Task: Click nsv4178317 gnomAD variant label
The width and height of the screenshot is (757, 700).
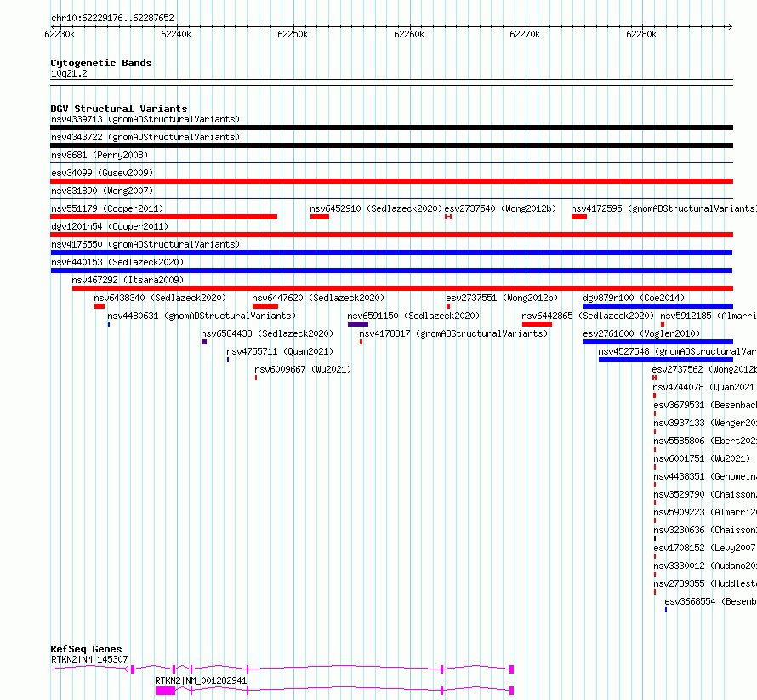Action: 453,333
